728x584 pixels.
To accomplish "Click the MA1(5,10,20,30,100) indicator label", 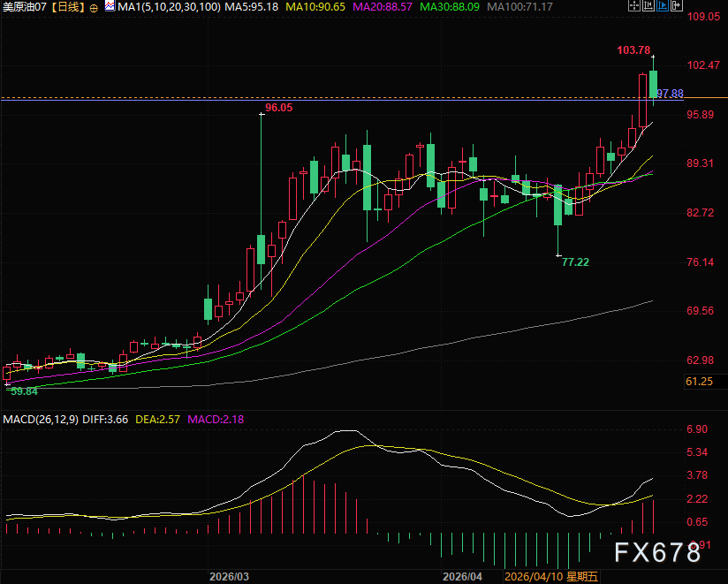I will click(x=169, y=7).
